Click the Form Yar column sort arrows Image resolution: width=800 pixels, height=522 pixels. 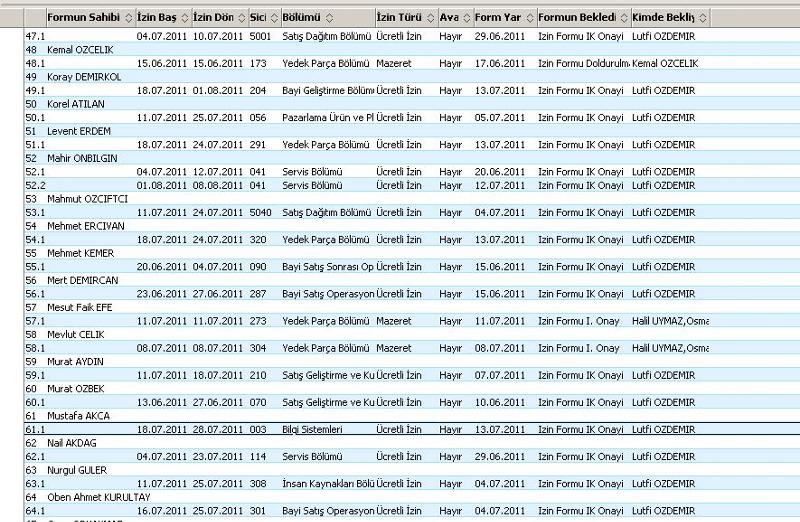[530, 18]
